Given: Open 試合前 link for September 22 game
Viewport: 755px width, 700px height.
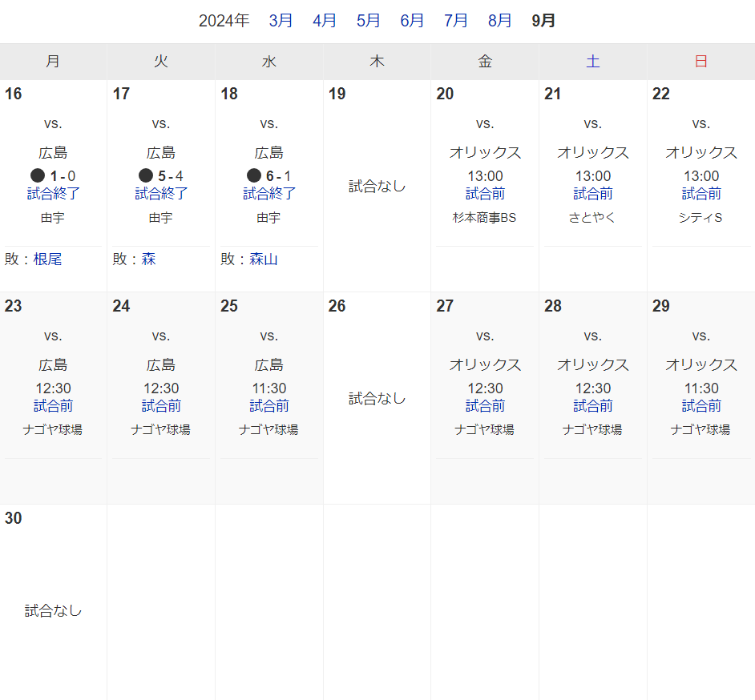Looking at the screenshot, I should 701,193.
